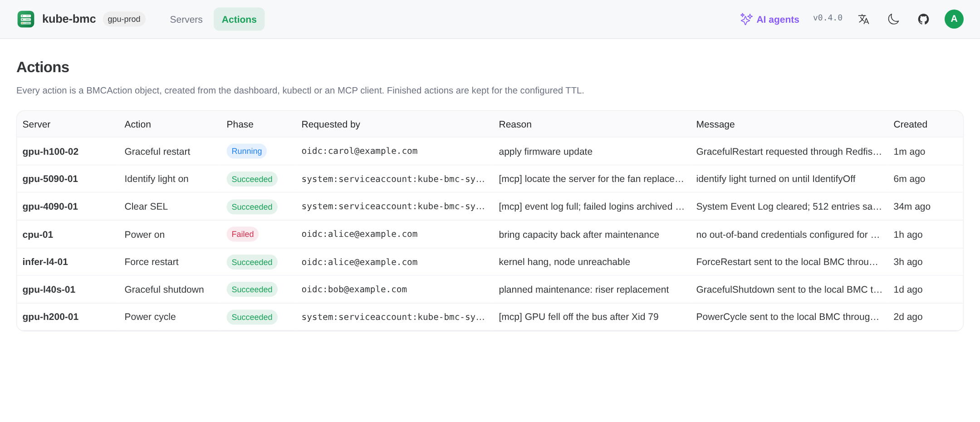Click the kube-bmc server logo icon
Viewport: 980px width, 422px height.
[x=26, y=19]
